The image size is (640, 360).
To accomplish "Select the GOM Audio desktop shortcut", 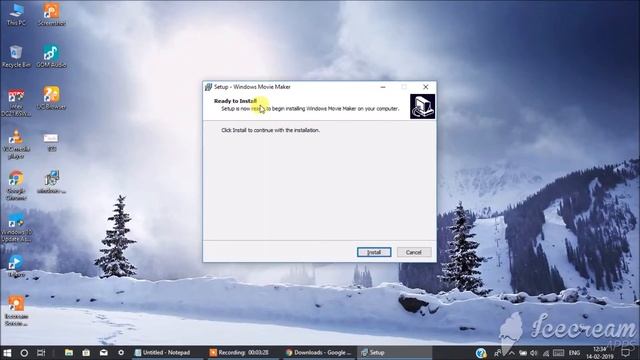I will (x=51, y=56).
